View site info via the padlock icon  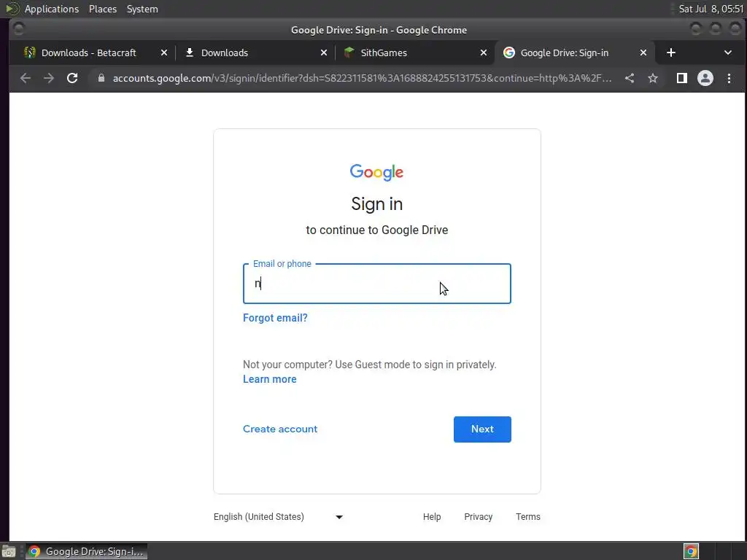pyautogui.click(x=101, y=78)
